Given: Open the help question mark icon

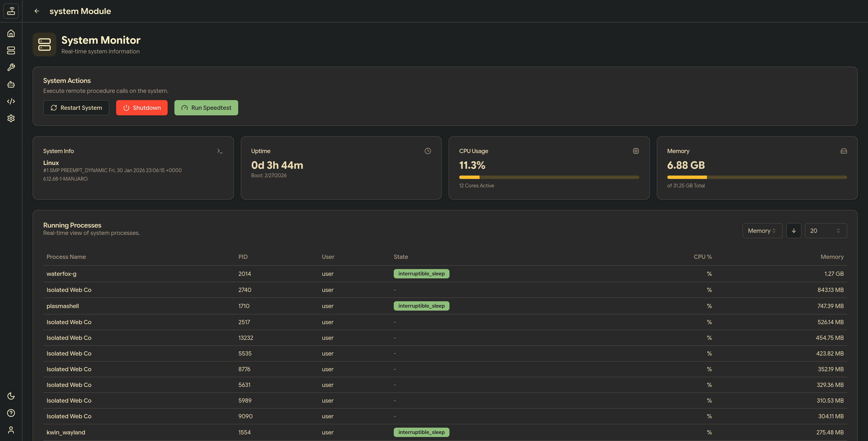Looking at the screenshot, I should pyautogui.click(x=11, y=413).
